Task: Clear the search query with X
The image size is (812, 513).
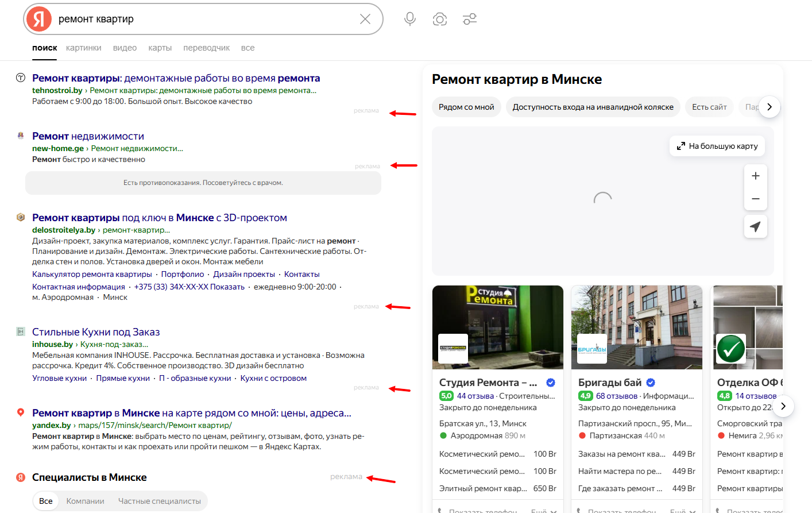Action: [x=365, y=19]
